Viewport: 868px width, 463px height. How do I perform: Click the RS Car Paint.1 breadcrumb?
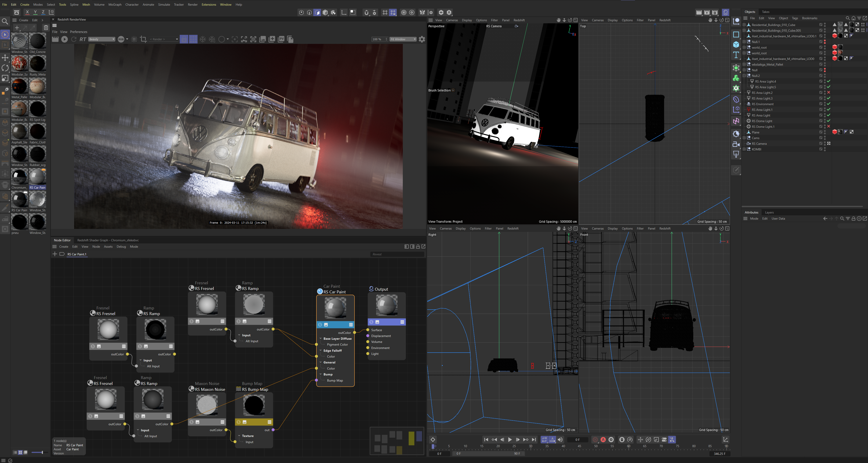coord(77,254)
